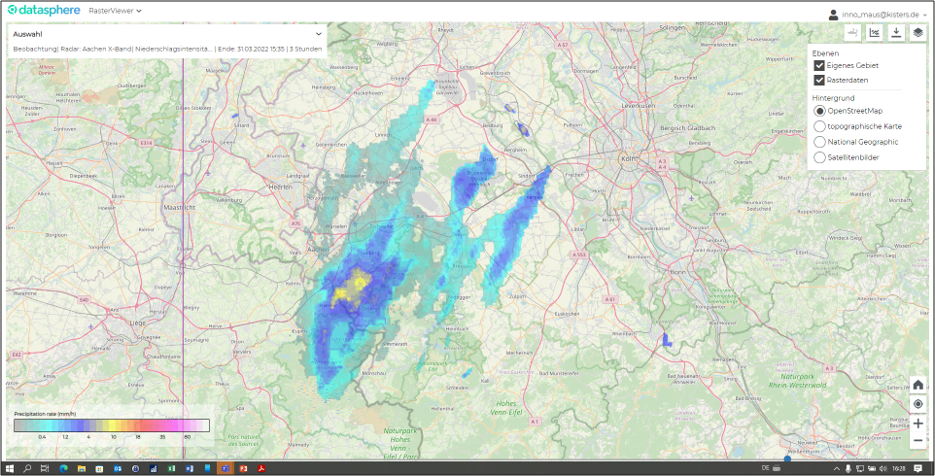Select Satellitenbilder background
Viewport: 935px width, 476px height.
pyautogui.click(x=820, y=157)
